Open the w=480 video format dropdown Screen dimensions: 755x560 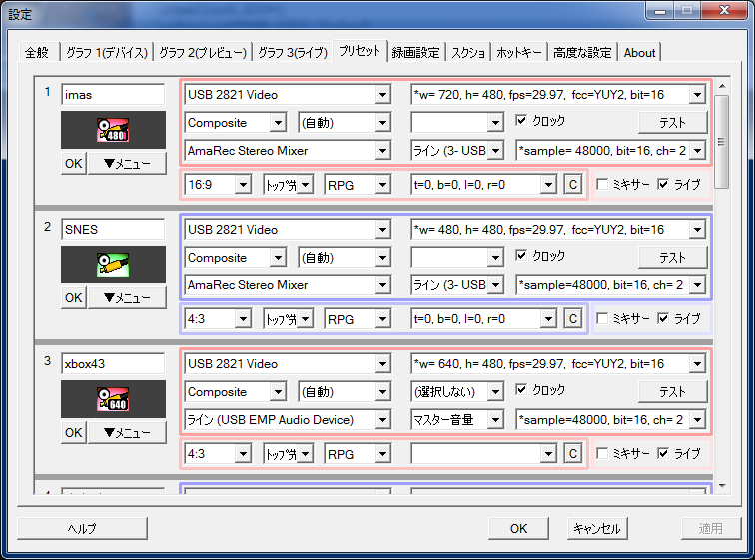point(558,229)
